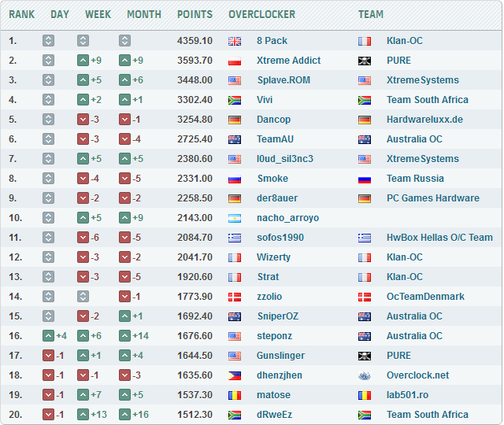504x425 pixels.
Task: Click the Polish flag beside Xtreme Addict
Action: (235, 61)
